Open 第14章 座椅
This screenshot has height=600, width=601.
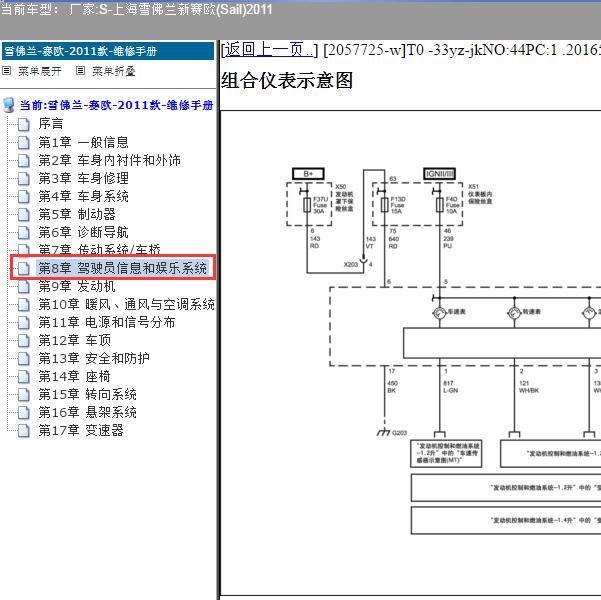click(74, 376)
